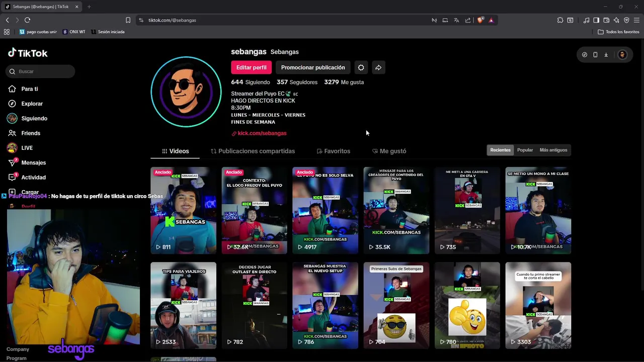Open the pinned video with 811 views
Image resolution: width=644 pixels, height=362 pixels.
(x=183, y=210)
